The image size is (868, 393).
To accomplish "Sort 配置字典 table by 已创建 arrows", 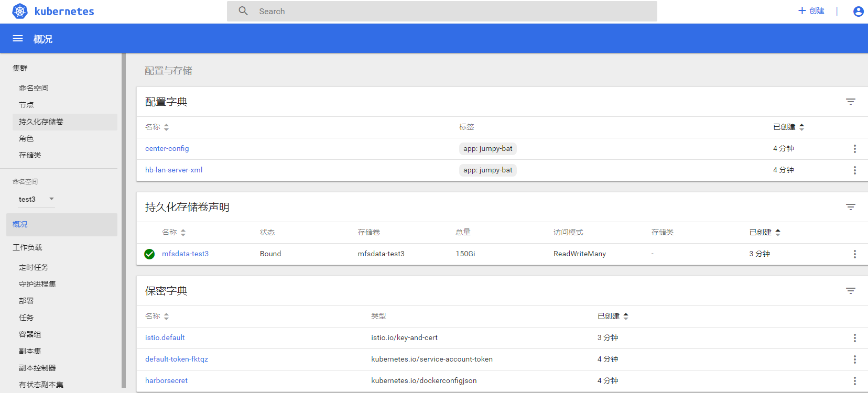I will (x=801, y=127).
